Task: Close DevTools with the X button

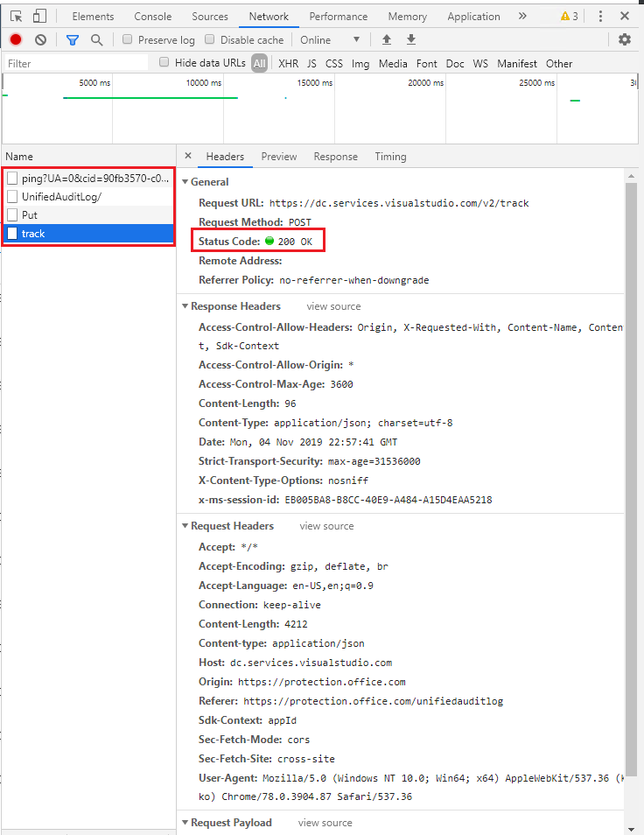Action: [625, 16]
